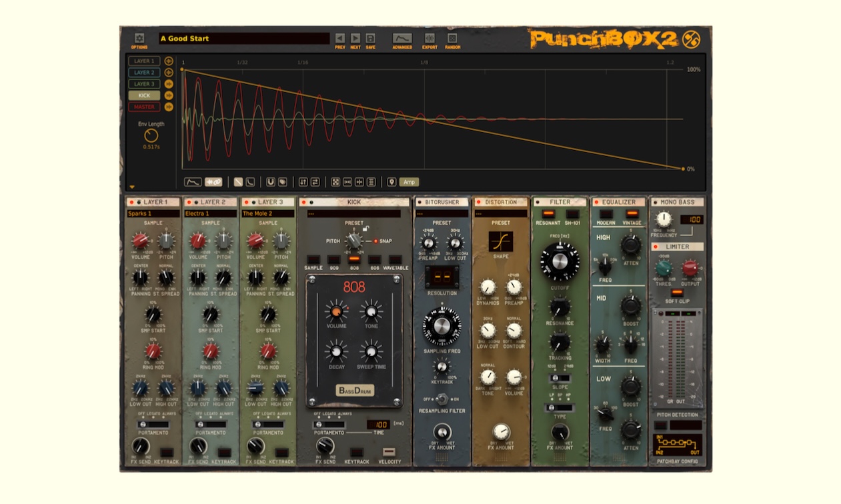841x504 pixels.
Task: Click the Export waveform icon
Action: coord(430,39)
